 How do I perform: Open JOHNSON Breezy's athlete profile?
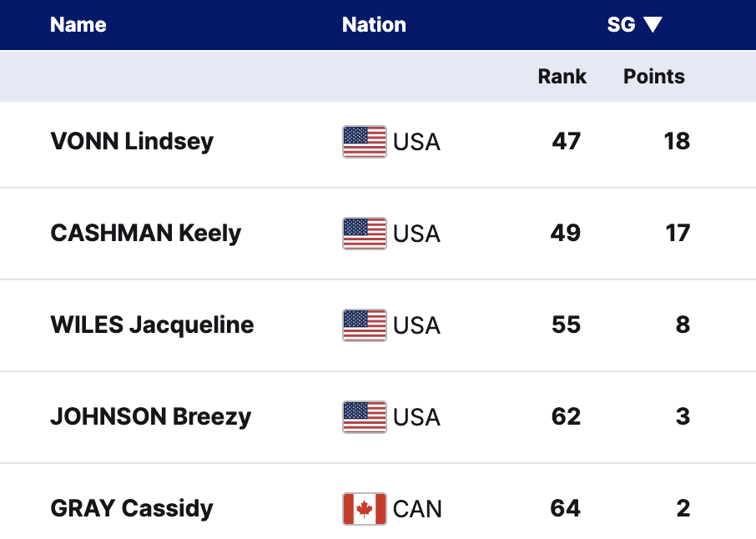coord(150,416)
